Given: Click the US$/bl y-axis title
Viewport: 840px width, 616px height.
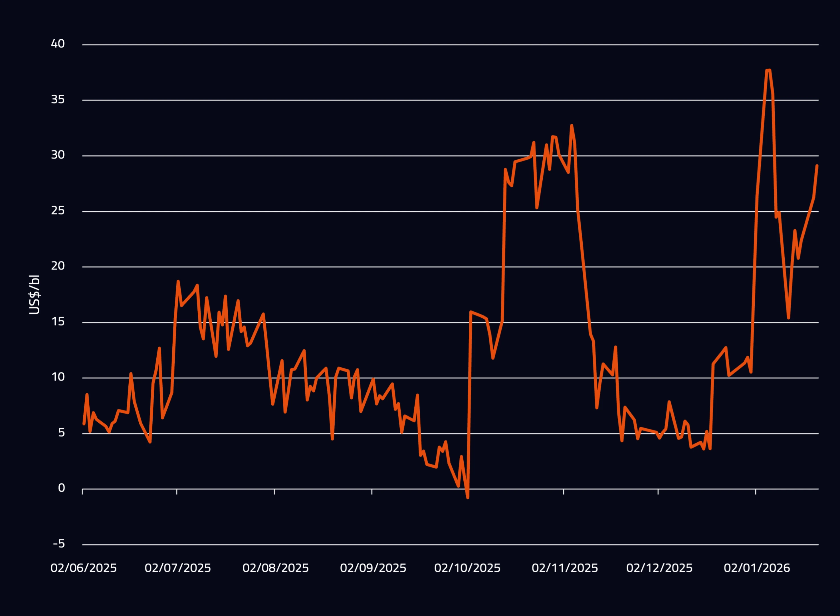Looking at the screenshot, I should click(34, 295).
